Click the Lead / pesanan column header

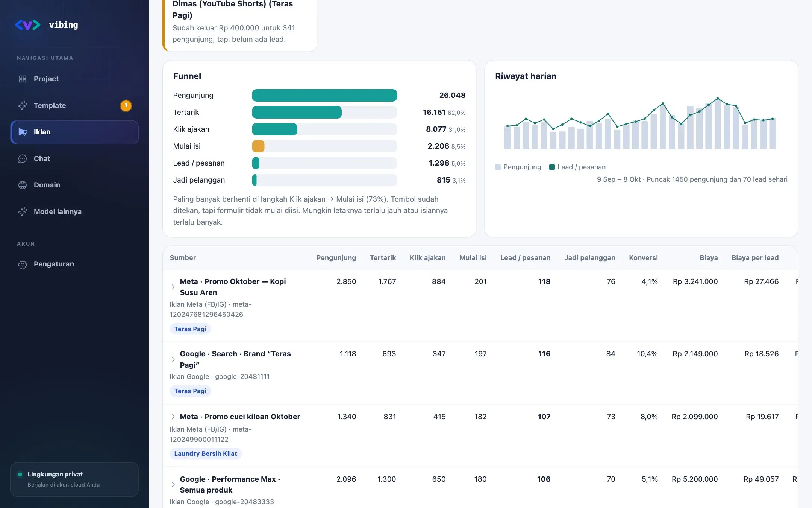525,258
